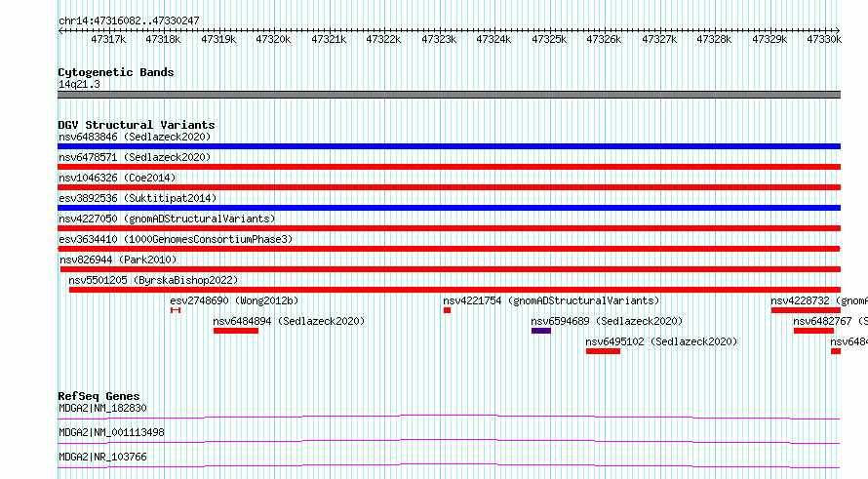Click the blue bar under esv3892536
The width and height of the screenshot is (868, 479).
pyautogui.click(x=449, y=208)
